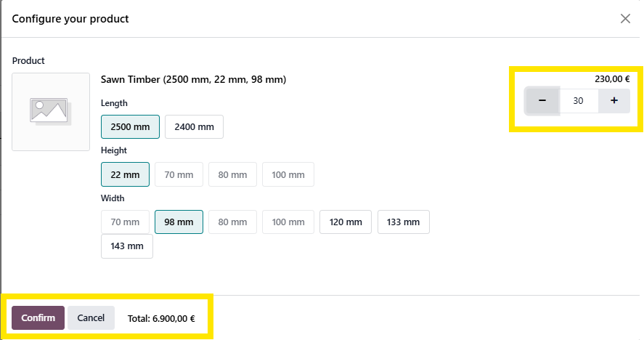Select the 2500 mm length option
This screenshot has width=644, height=340.
(130, 127)
